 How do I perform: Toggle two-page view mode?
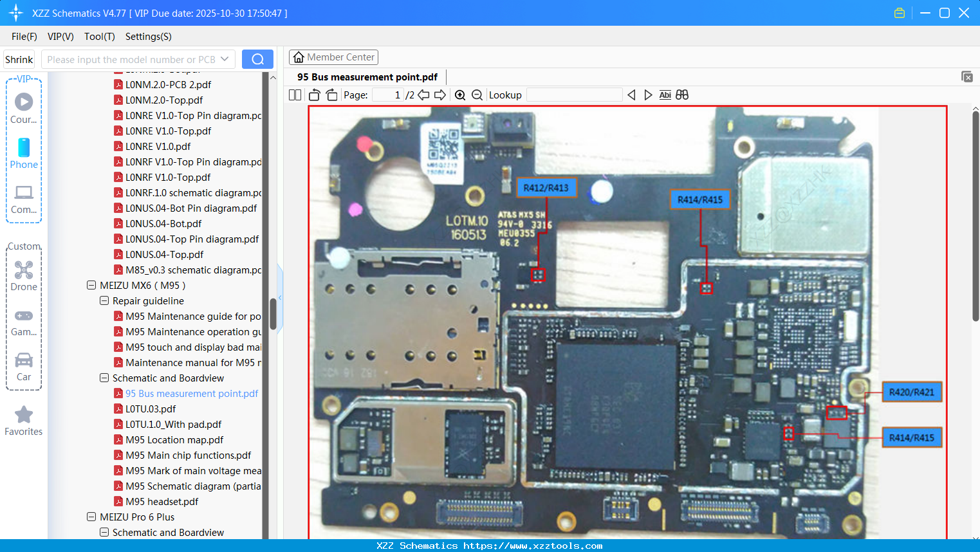click(294, 95)
